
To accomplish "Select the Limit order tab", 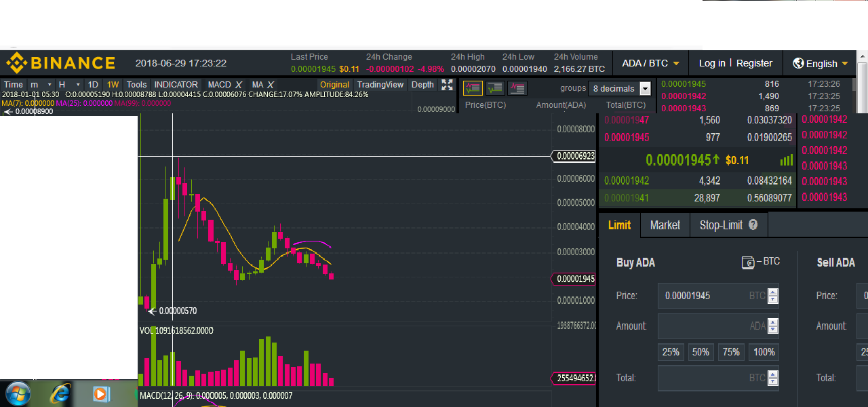I will (x=619, y=225).
